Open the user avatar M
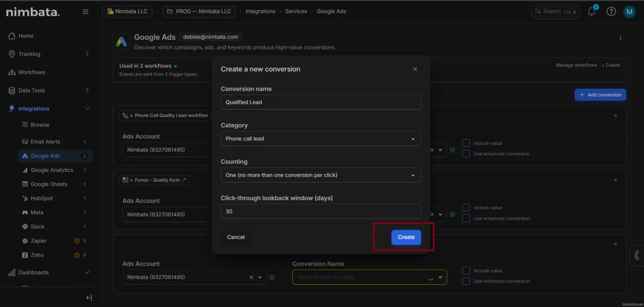 (630, 12)
